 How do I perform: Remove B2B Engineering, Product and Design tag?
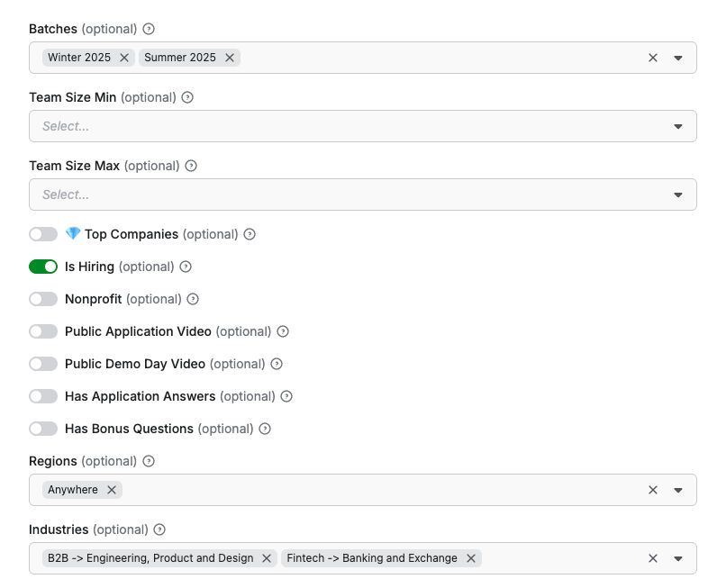pos(267,558)
